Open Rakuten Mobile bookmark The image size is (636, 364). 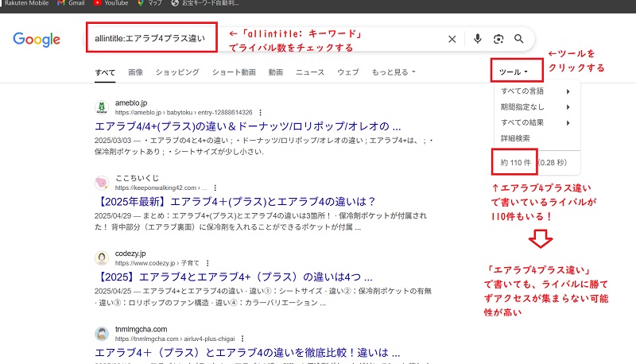25,3
